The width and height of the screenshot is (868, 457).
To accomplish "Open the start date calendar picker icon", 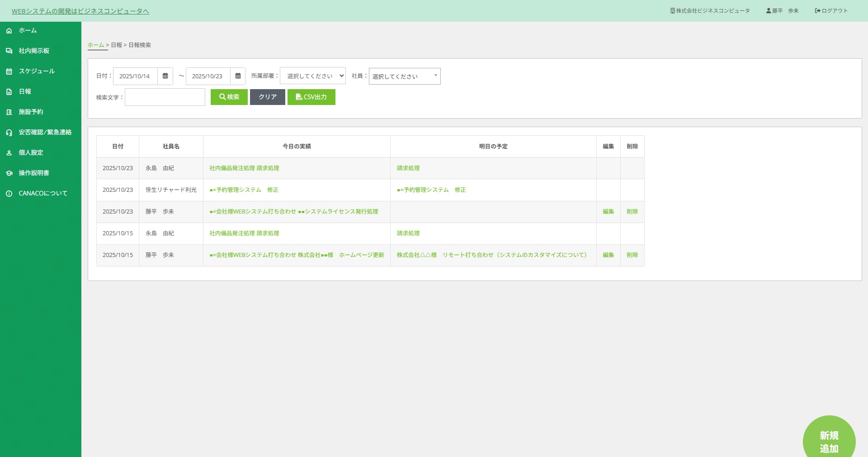I will pyautogui.click(x=165, y=76).
